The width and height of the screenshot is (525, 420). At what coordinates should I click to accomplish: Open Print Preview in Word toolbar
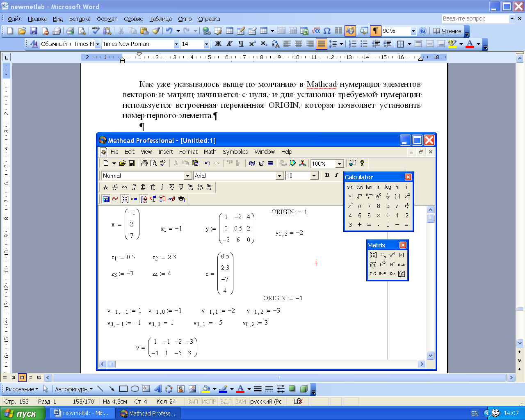coord(82,31)
